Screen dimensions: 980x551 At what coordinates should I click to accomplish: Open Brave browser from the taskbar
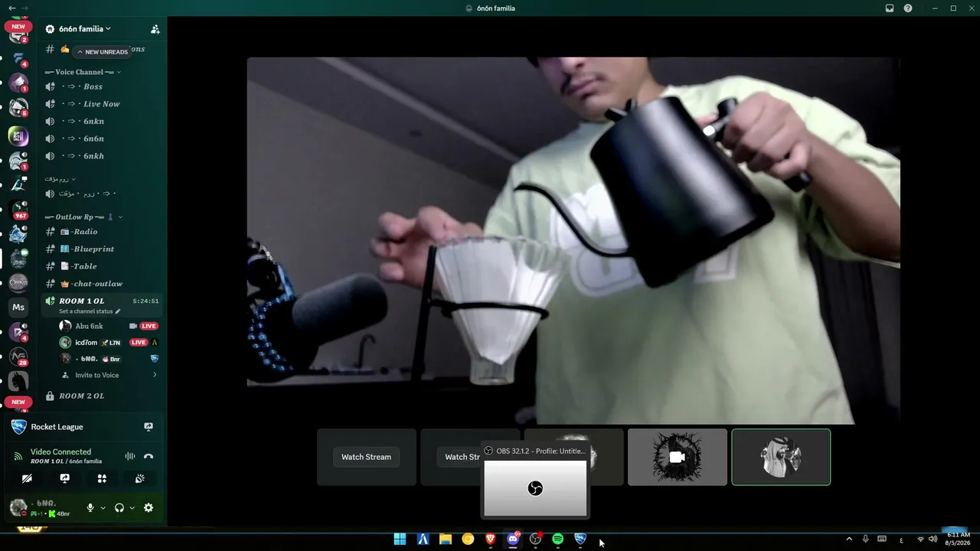point(491,540)
